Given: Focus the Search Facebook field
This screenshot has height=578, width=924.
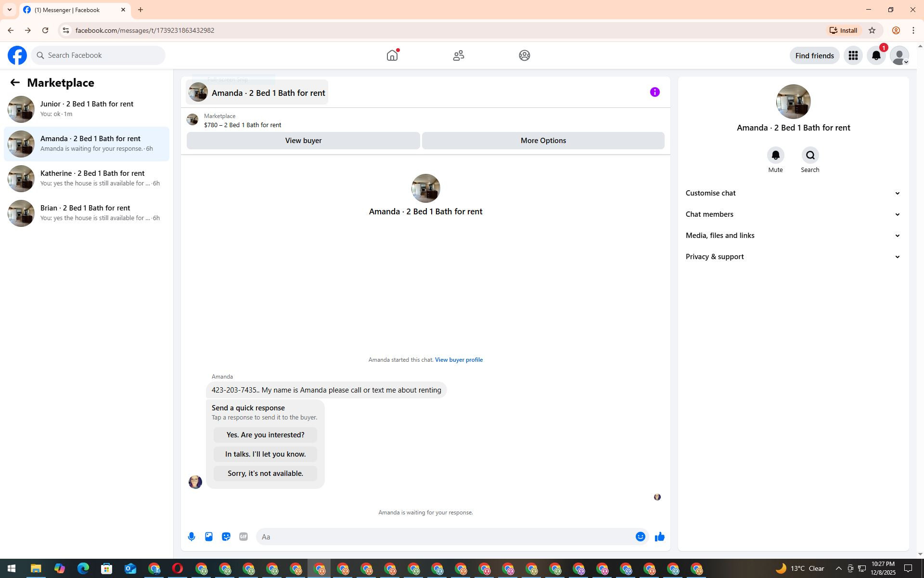Looking at the screenshot, I should [98, 55].
